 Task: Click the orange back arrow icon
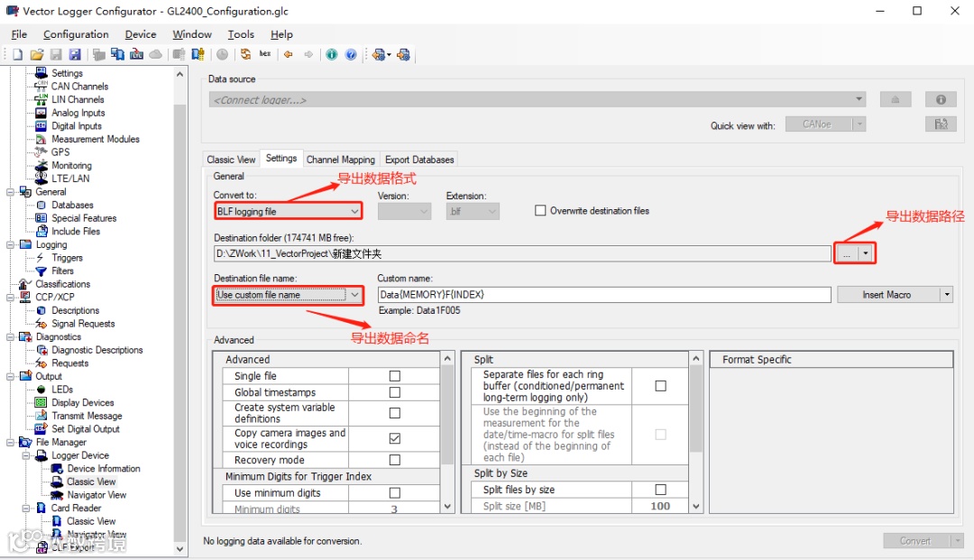[x=289, y=55]
